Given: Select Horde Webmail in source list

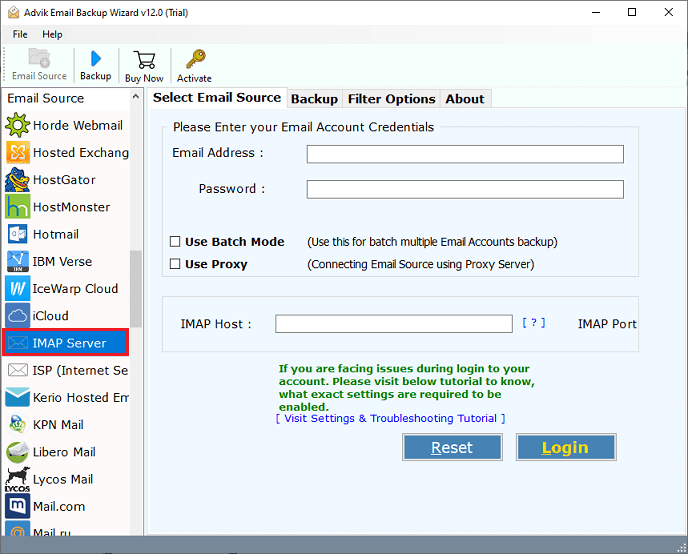Looking at the screenshot, I should pos(77,125).
